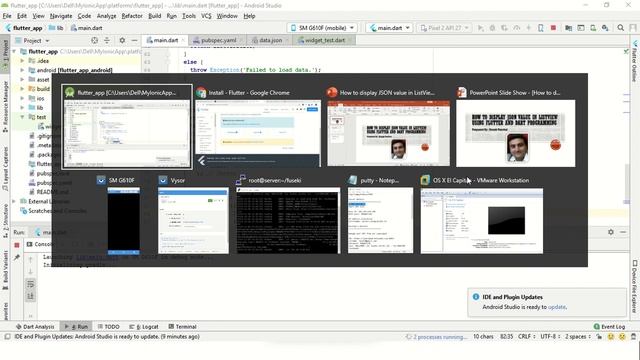
Task: Open the Event Log
Action: 609,327
